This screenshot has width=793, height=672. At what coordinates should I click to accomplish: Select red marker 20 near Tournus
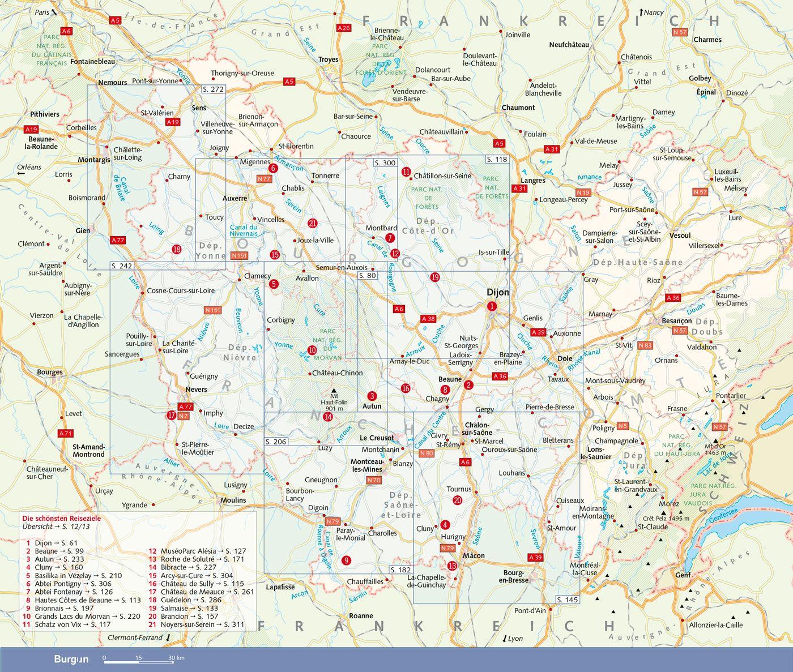pos(458,500)
